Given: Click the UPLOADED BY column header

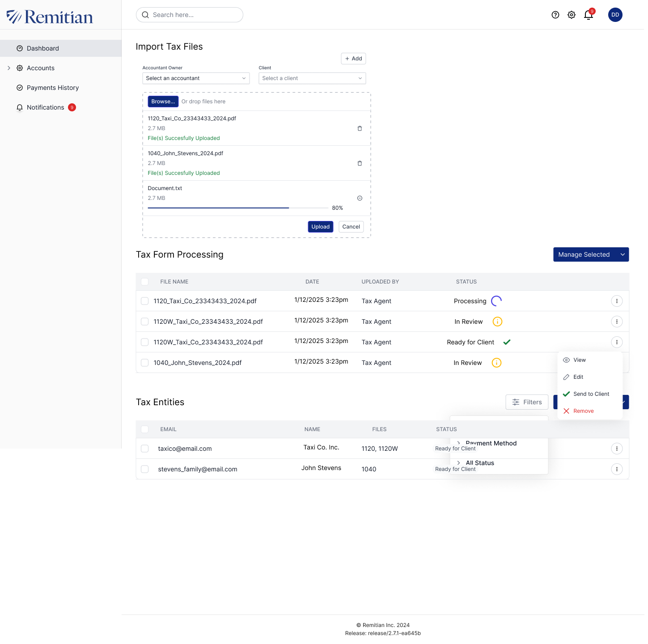Looking at the screenshot, I should point(380,282).
